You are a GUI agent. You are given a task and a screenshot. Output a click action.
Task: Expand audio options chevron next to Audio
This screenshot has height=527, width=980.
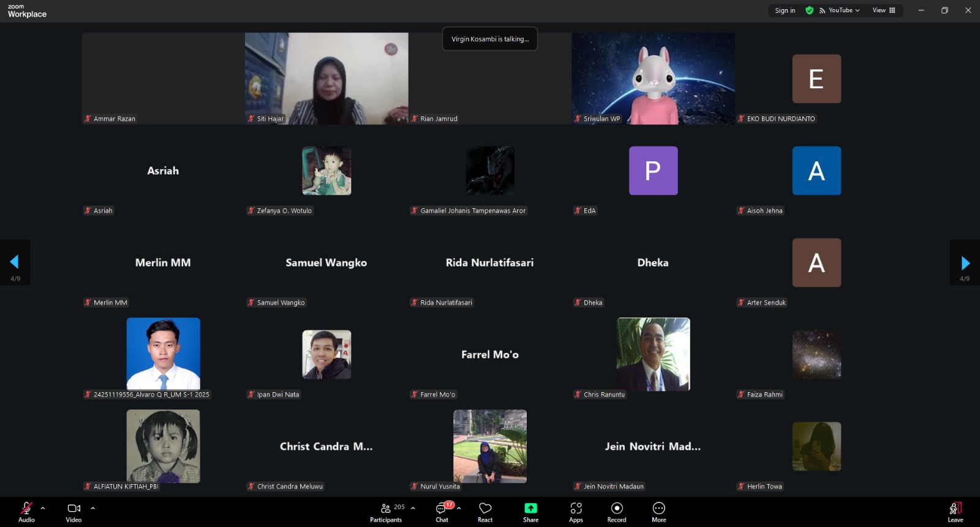point(43,508)
